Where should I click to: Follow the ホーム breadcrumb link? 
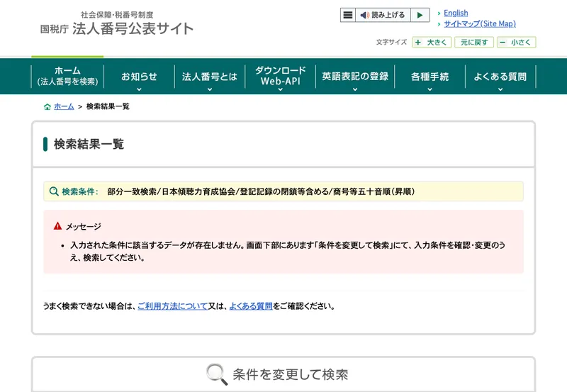click(x=64, y=106)
